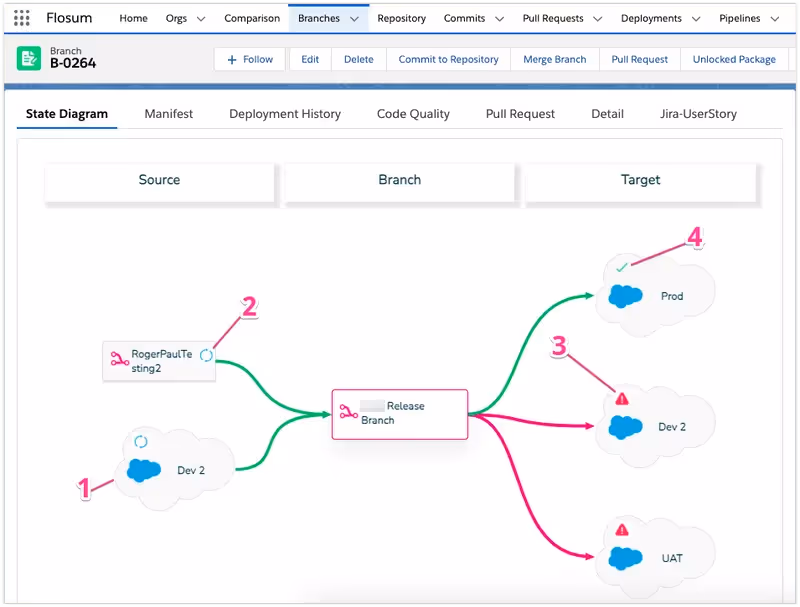This screenshot has height=607, width=800.
Task: Switch to the Deployment History tab
Action: point(285,114)
